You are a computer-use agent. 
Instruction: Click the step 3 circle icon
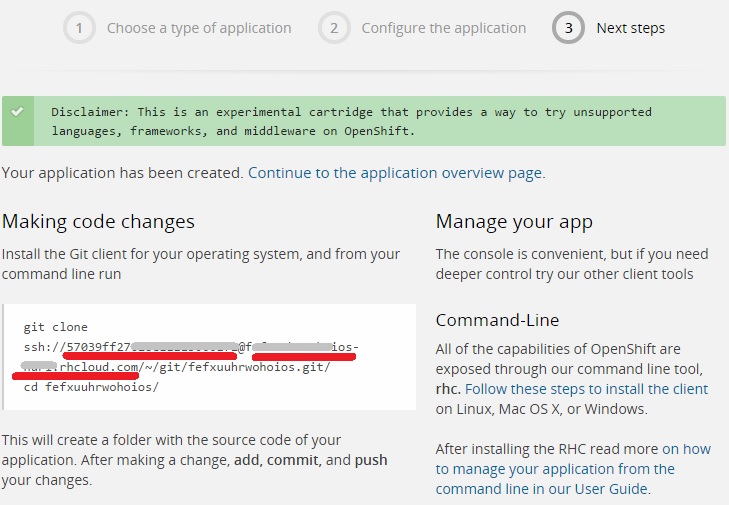tap(568, 28)
